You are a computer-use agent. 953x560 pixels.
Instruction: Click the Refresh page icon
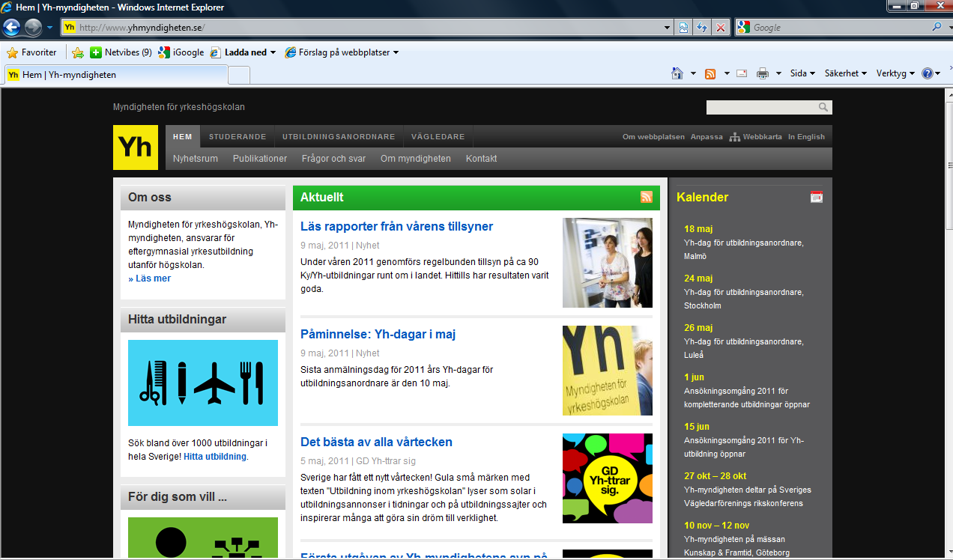click(x=702, y=28)
